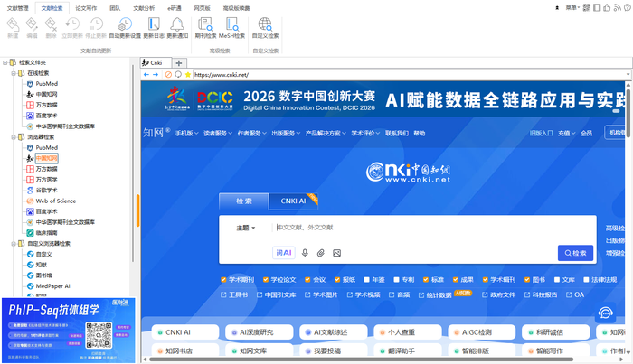Open the URL address bar dropdown arrow

click(x=628, y=75)
